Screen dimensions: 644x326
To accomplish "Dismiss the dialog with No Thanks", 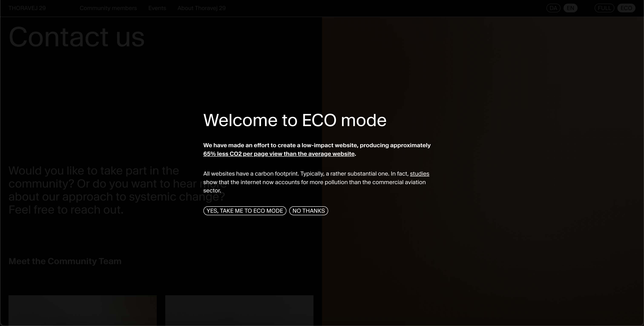I will (308, 211).
